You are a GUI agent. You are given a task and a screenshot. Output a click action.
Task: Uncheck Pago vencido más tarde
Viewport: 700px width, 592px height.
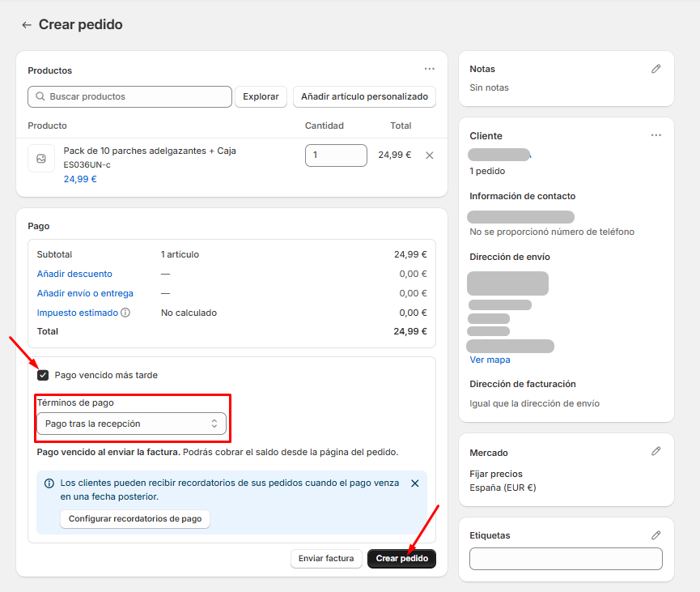[x=43, y=375]
